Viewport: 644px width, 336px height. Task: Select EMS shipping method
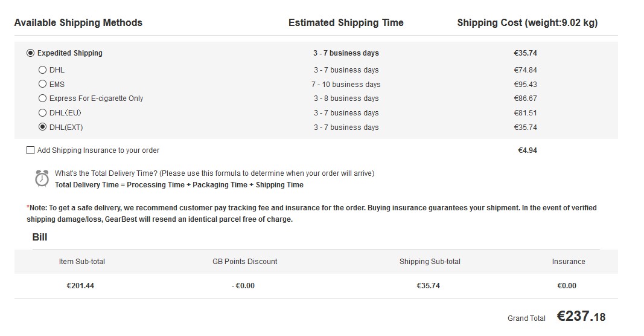[42, 84]
